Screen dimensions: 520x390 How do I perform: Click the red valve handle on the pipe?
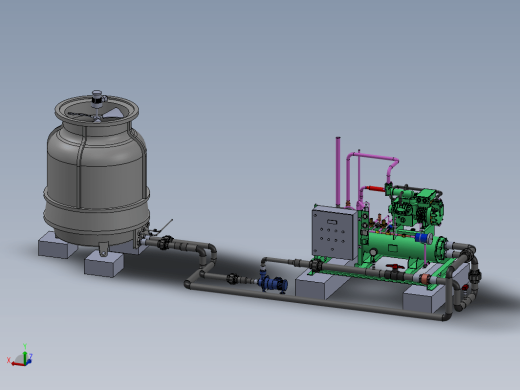click(395, 267)
